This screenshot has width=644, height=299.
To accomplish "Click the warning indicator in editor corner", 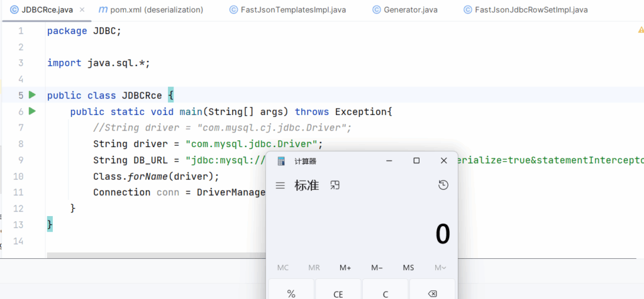I will (640, 30).
